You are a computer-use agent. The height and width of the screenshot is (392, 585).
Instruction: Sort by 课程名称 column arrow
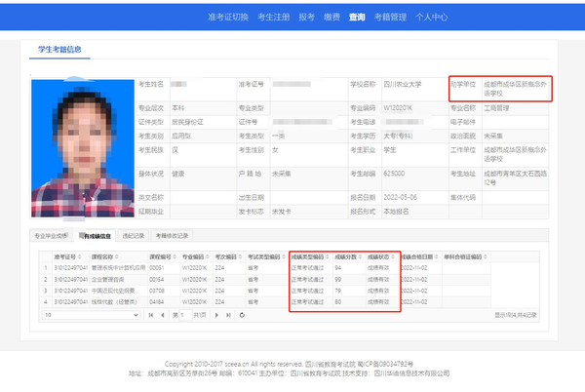click(x=117, y=257)
